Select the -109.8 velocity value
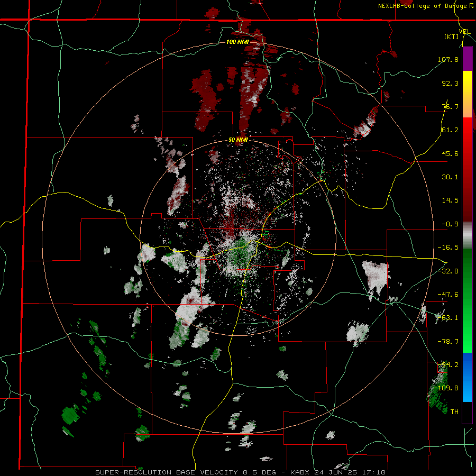The width and height of the screenshot is (476, 476). click(x=446, y=388)
